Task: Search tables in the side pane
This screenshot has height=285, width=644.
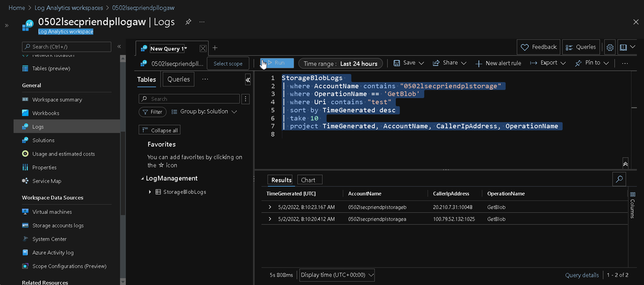Action: 190,99
